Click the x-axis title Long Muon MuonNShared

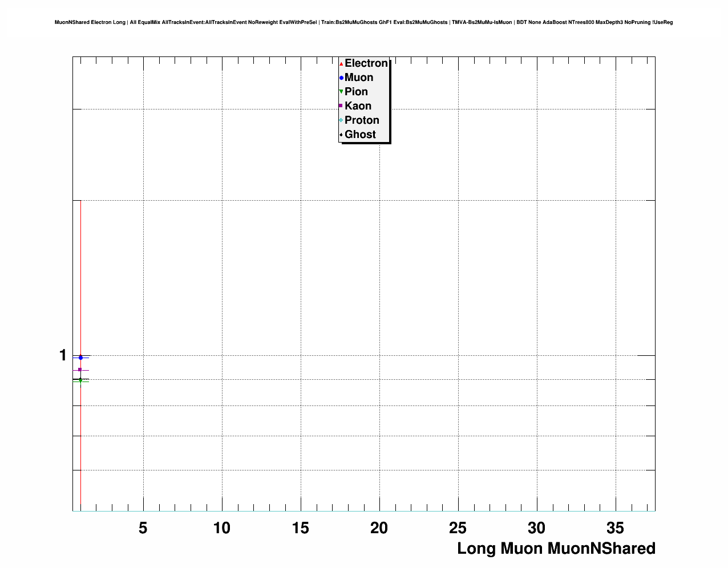click(556, 549)
